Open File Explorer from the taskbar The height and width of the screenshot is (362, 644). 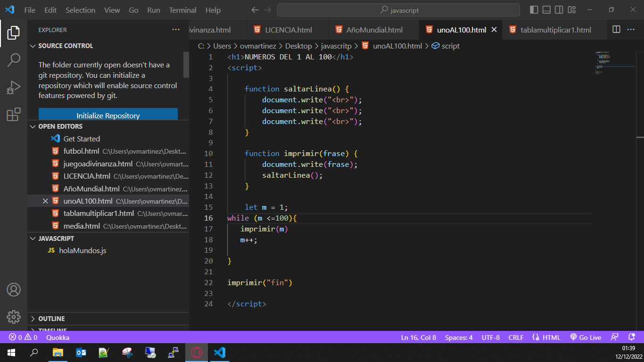click(x=58, y=352)
